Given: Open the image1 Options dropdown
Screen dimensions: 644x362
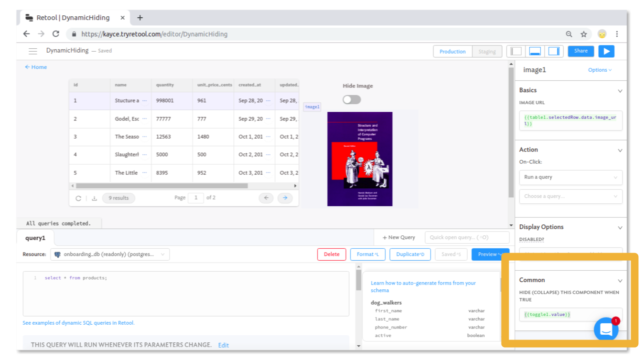Looking at the screenshot, I should coord(600,70).
